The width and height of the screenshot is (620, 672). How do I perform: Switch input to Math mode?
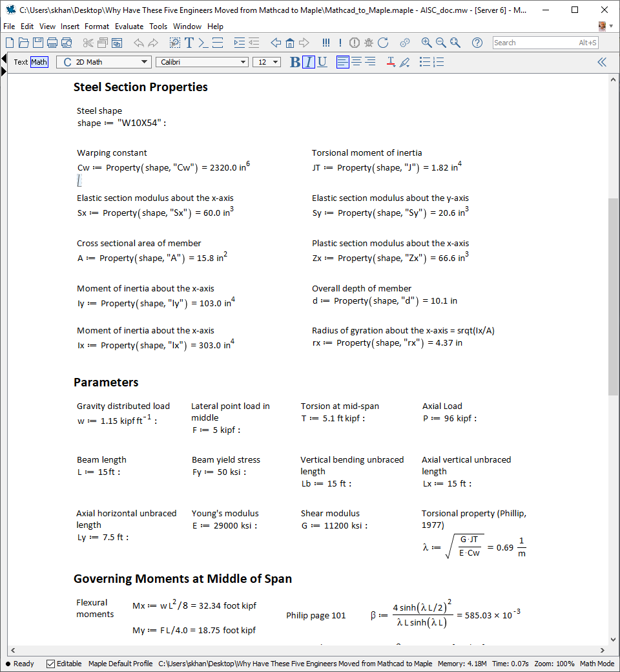click(x=39, y=62)
